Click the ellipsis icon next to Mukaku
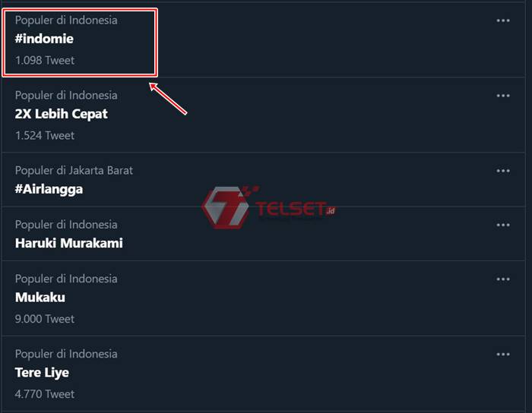The height and width of the screenshot is (413, 532). coord(503,279)
